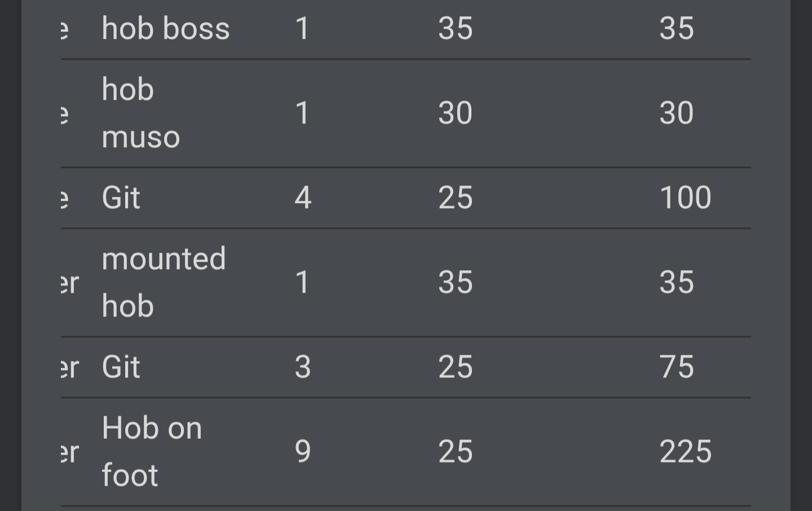This screenshot has width=812, height=511.
Task: Click quantity 9 for Hob on foot
Action: [x=303, y=451]
